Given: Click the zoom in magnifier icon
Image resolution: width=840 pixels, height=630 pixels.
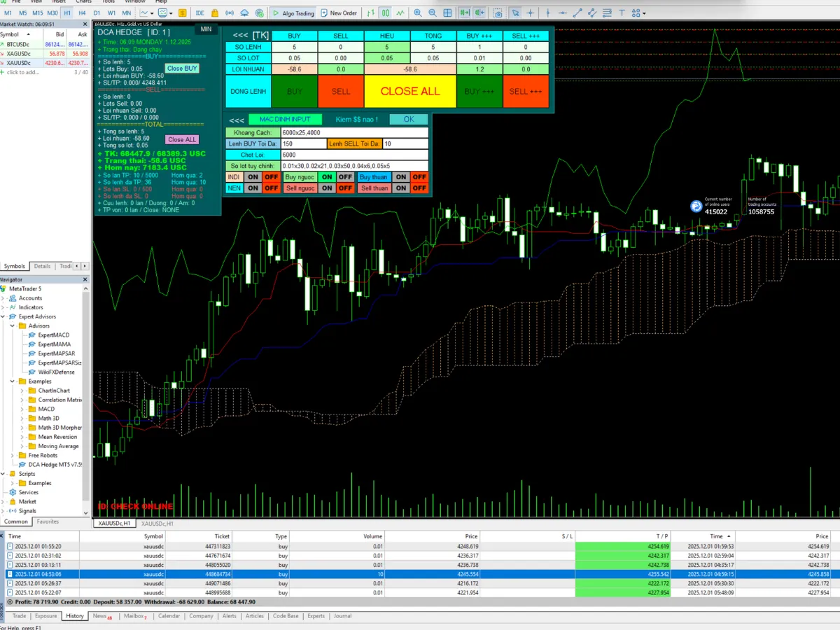Looking at the screenshot, I should click(418, 13).
